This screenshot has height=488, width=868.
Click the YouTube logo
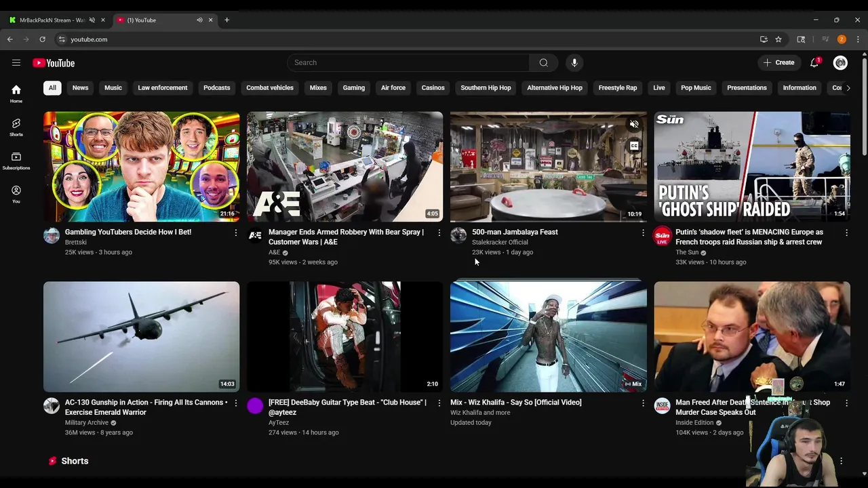coord(54,63)
